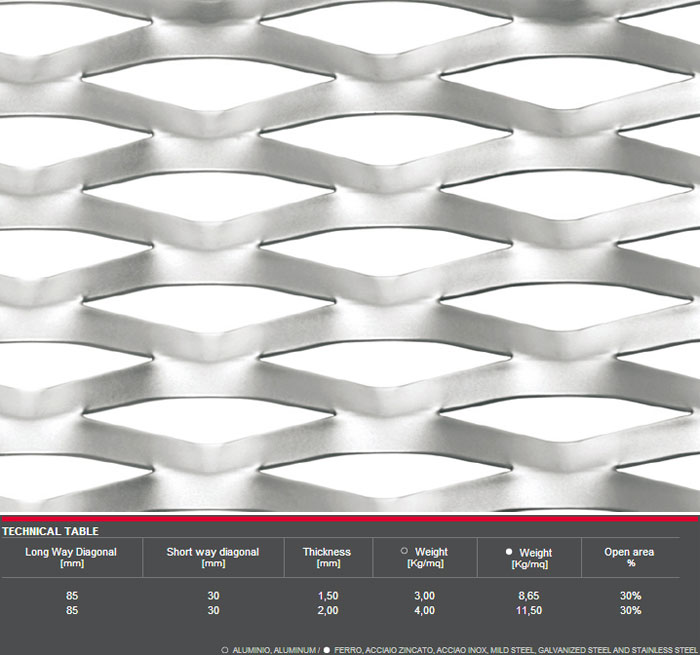
Task: Click the expanded metal mesh product image
Action: pyautogui.click(x=350, y=256)
